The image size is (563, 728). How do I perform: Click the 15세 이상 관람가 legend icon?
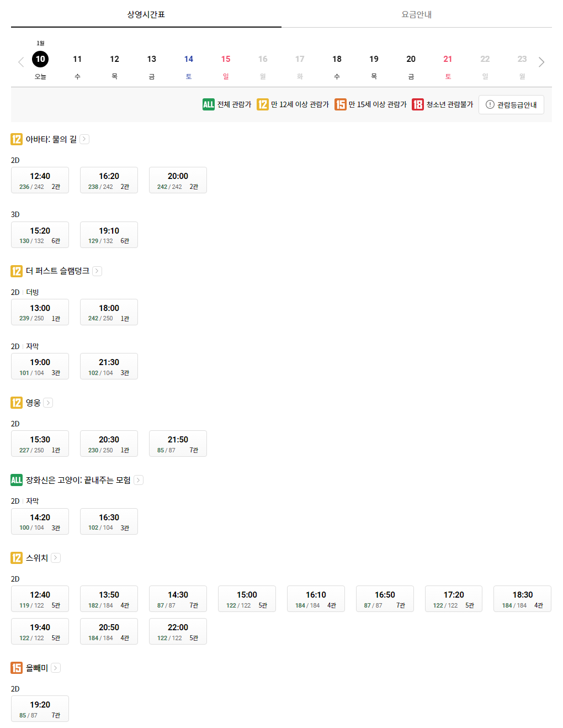click(x=341, y=104)
